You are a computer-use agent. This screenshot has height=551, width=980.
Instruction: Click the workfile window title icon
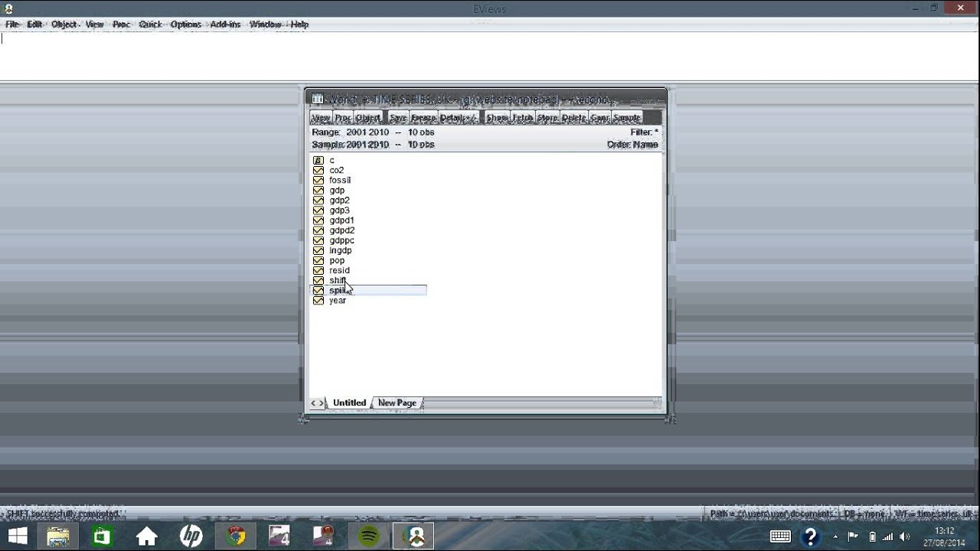pyautogui.click(x=317, y=99)
